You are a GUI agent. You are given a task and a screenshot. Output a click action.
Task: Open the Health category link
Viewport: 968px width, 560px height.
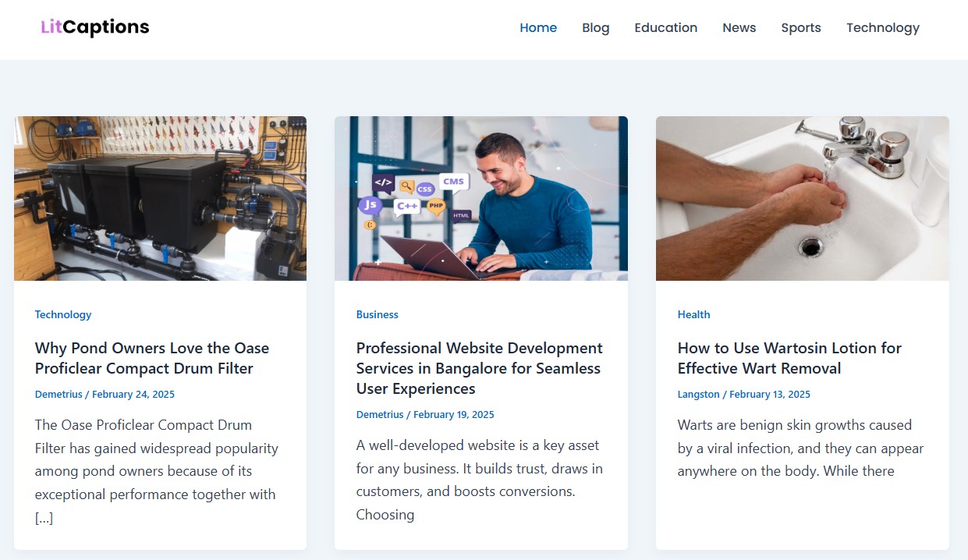pos(693,314)
